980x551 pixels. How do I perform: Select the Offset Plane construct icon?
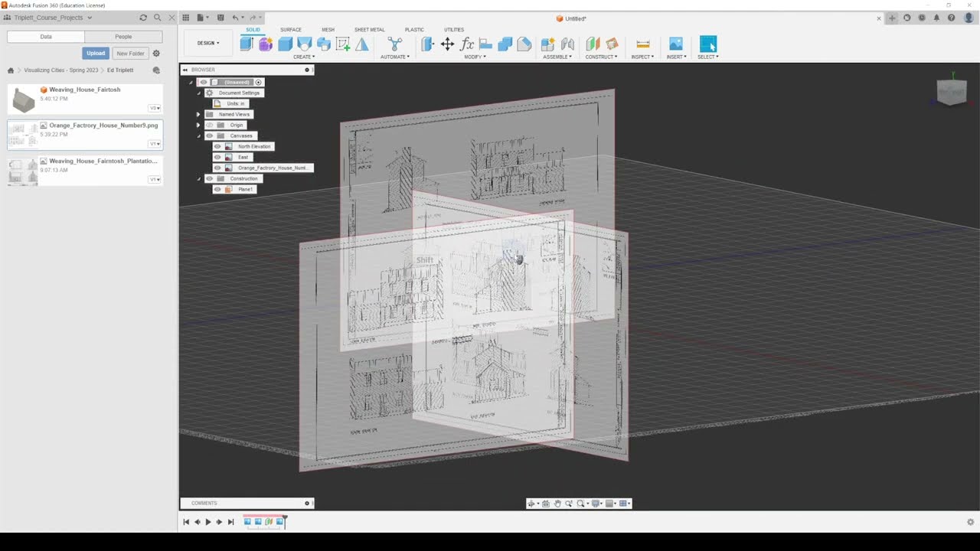pyautogui.click(x=593, y=44)
